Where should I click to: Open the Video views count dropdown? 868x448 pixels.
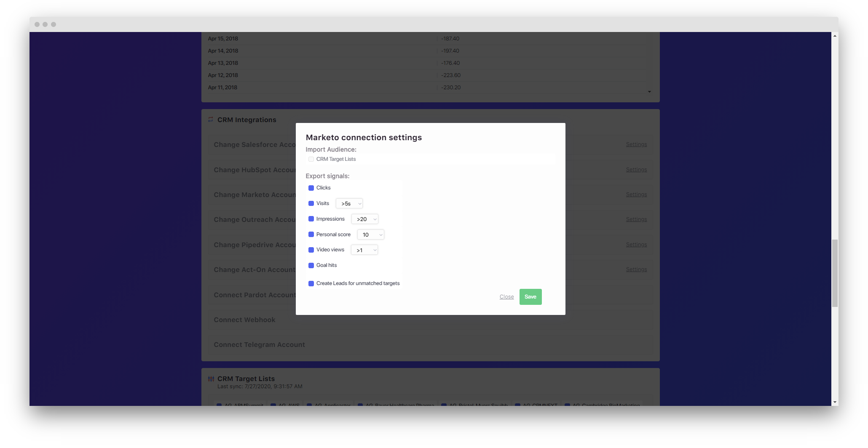click(x=364, y=250)
